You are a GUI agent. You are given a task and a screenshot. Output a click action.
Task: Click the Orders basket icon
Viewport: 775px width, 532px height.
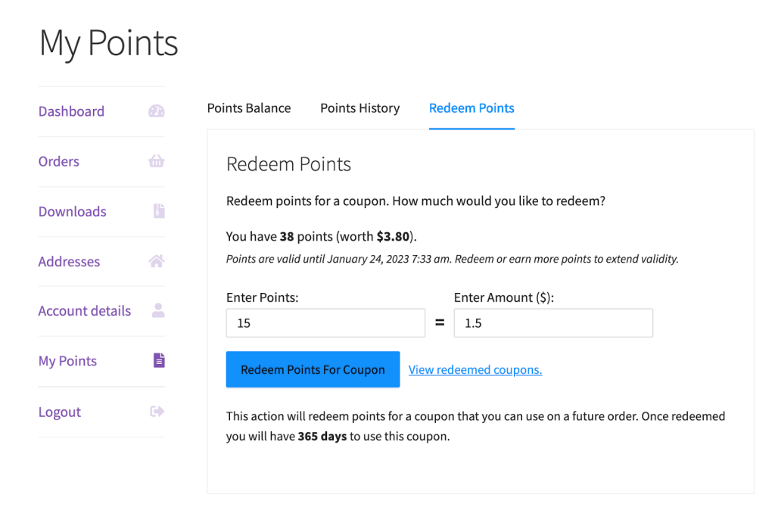157,161
